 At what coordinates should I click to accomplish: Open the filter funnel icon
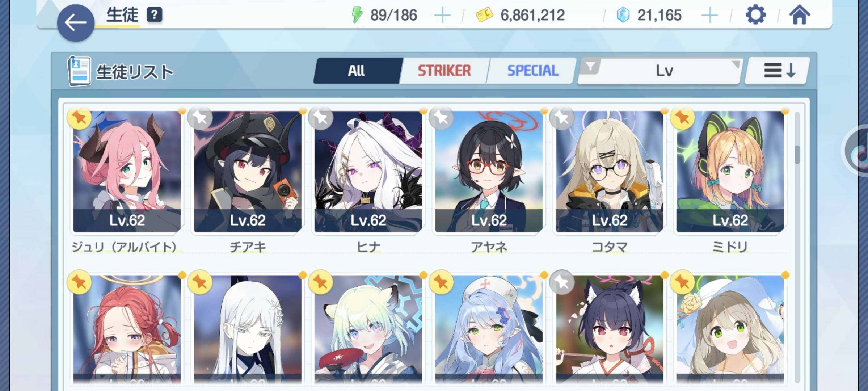[590, 67]
